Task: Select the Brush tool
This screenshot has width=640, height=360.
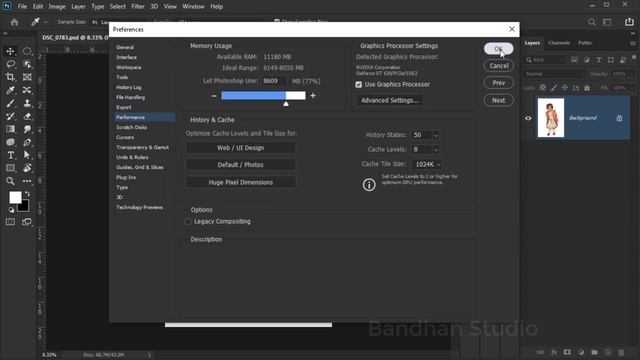Action: coord(10,103)
